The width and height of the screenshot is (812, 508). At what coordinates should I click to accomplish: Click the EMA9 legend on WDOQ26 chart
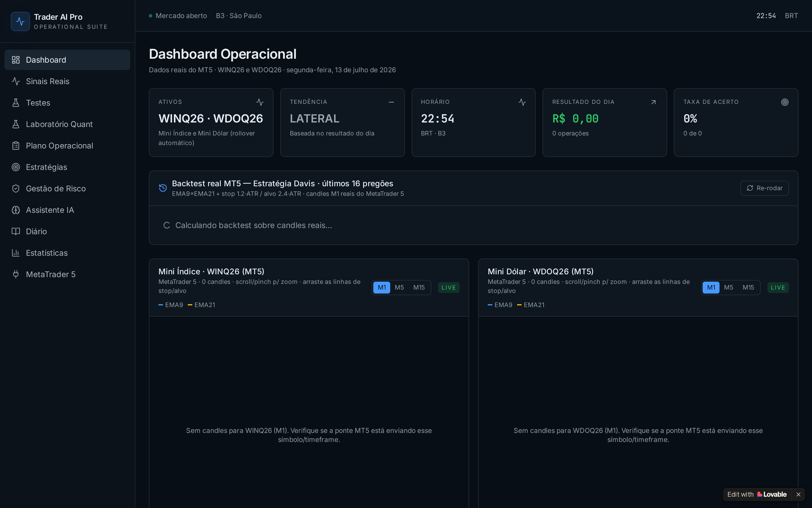click(500, 305)
